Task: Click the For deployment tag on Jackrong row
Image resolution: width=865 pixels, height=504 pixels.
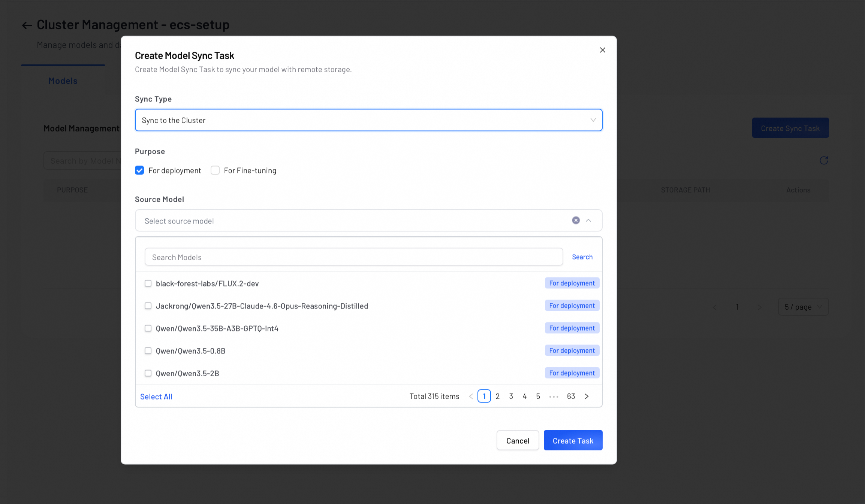Action: click(x=572, y=306)
